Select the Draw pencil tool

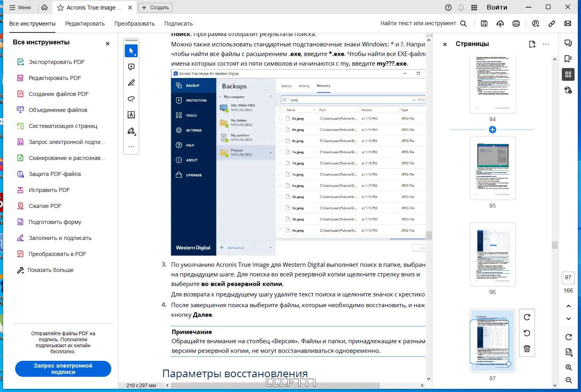(x=131, y=83)
